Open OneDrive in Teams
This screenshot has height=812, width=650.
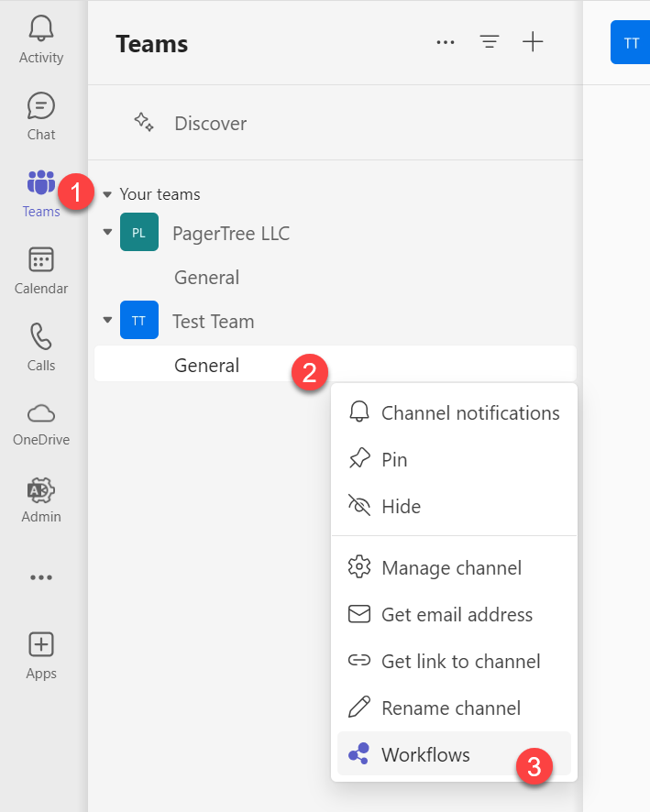40,422
